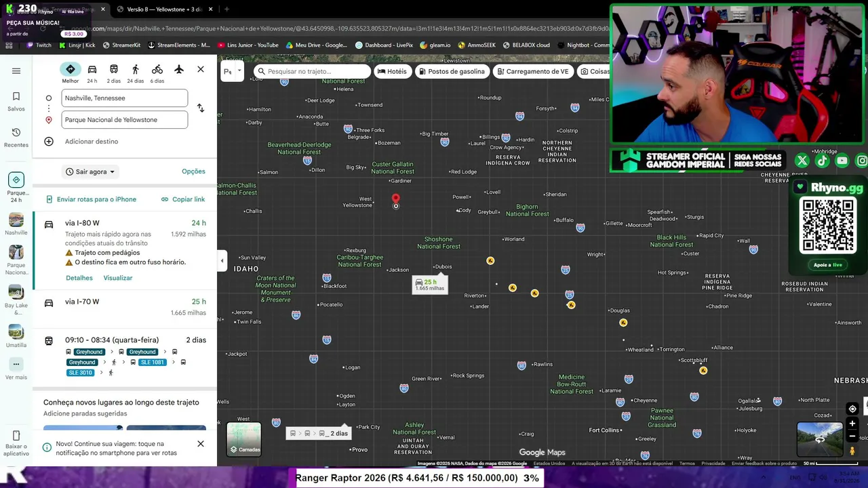Zoom out with the map minus button
The height and width of the screenshot is (488, 868).
[852, 436]
